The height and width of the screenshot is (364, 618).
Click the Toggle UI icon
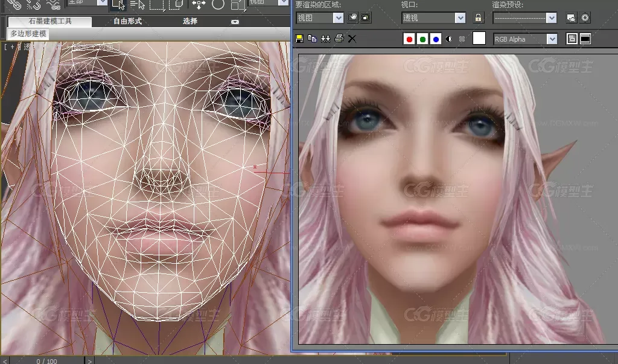coord(585,39)
